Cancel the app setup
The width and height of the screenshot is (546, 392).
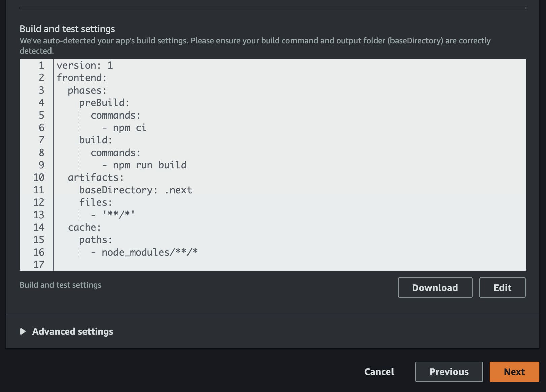(x=379, y=372)
